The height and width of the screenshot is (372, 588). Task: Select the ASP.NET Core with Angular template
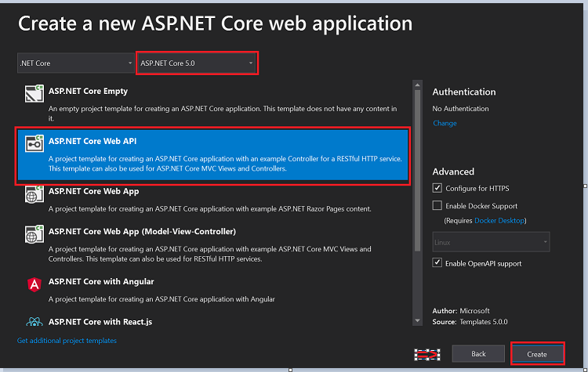click(x=101, y=282)
